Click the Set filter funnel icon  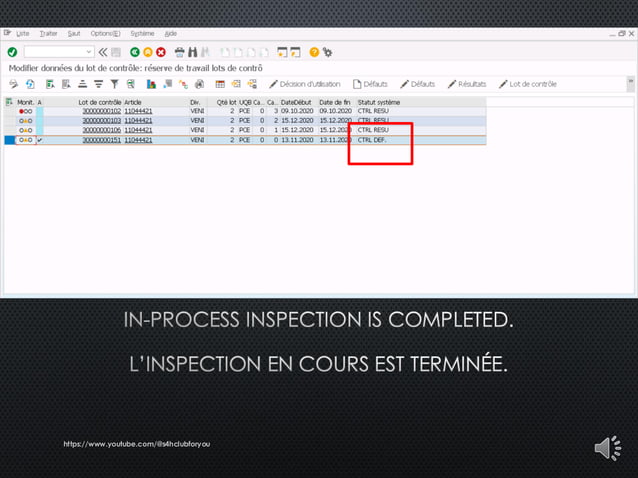click(x=115, y=84)
